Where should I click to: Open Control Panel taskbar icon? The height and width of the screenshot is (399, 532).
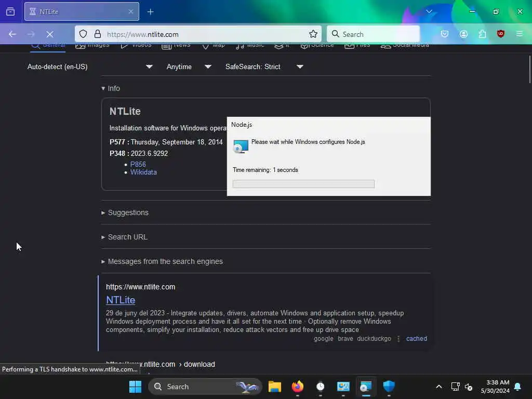343,387
